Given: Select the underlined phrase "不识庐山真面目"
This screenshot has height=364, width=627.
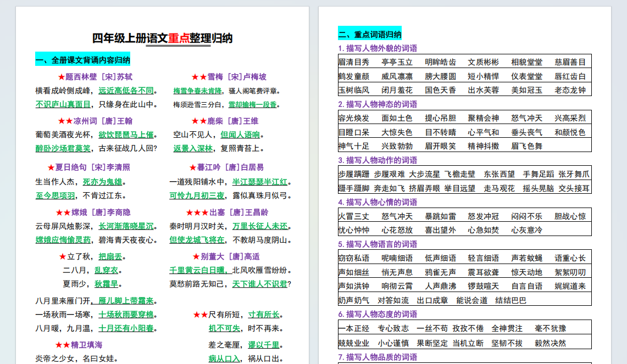Looking at the screenshot, I should [63, 104].
